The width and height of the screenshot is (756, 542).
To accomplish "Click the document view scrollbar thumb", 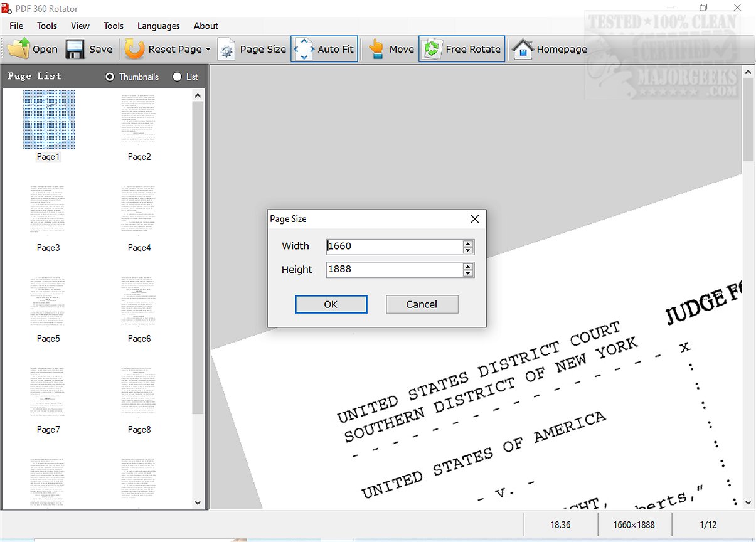I will pos(748,120).
